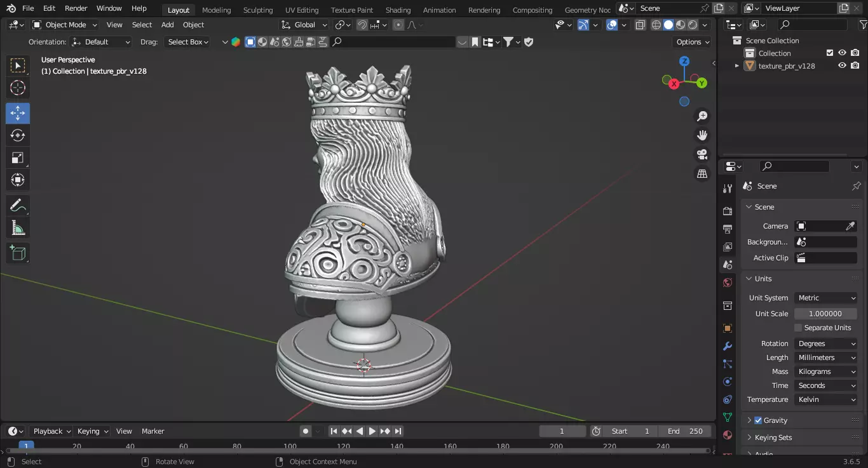Open the World properties tab

(x=728, y=283)
